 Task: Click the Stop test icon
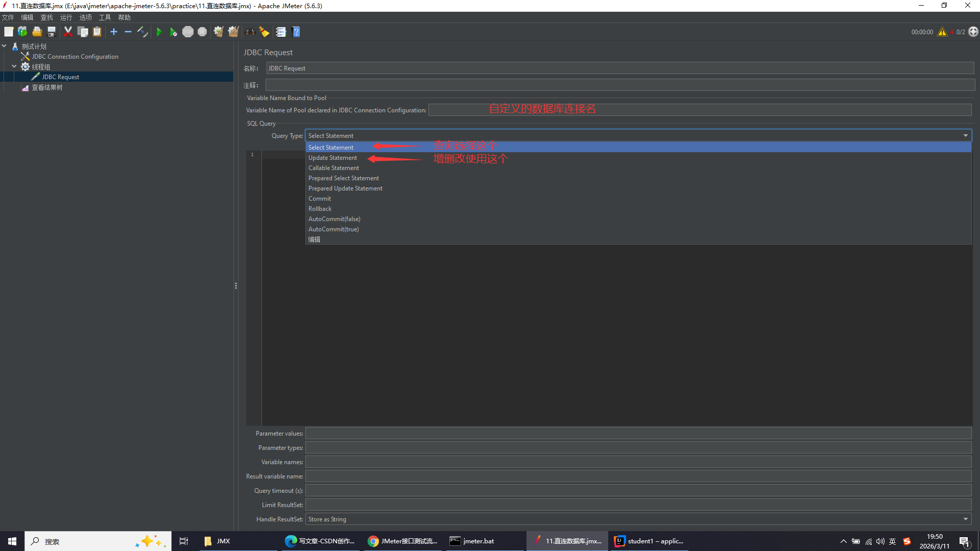click(188, 32)
